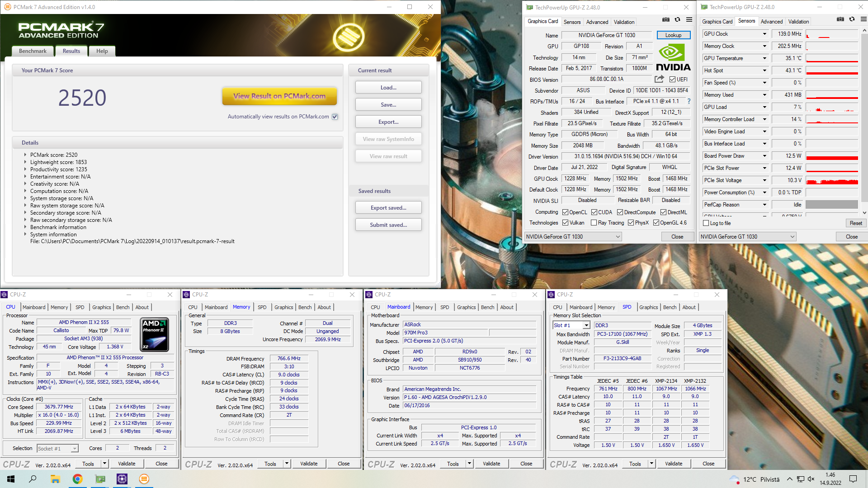Toggle the CUDA checkbox
Viewport: 868px width, 488px height.
pos(594,212)
